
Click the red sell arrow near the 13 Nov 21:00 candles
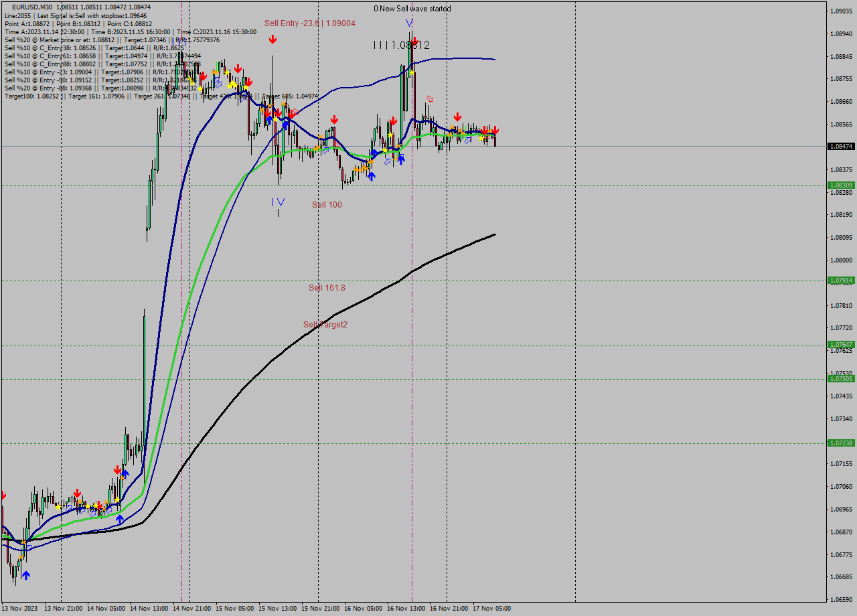77,493
